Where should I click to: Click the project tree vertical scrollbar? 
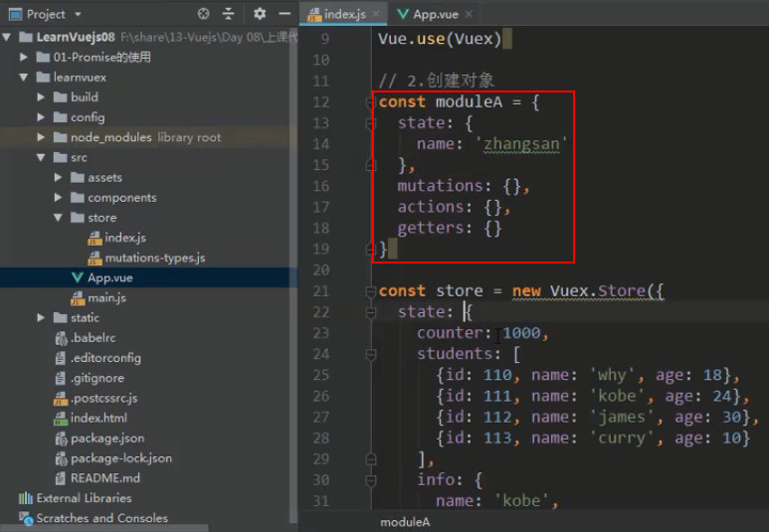point(293,274)
